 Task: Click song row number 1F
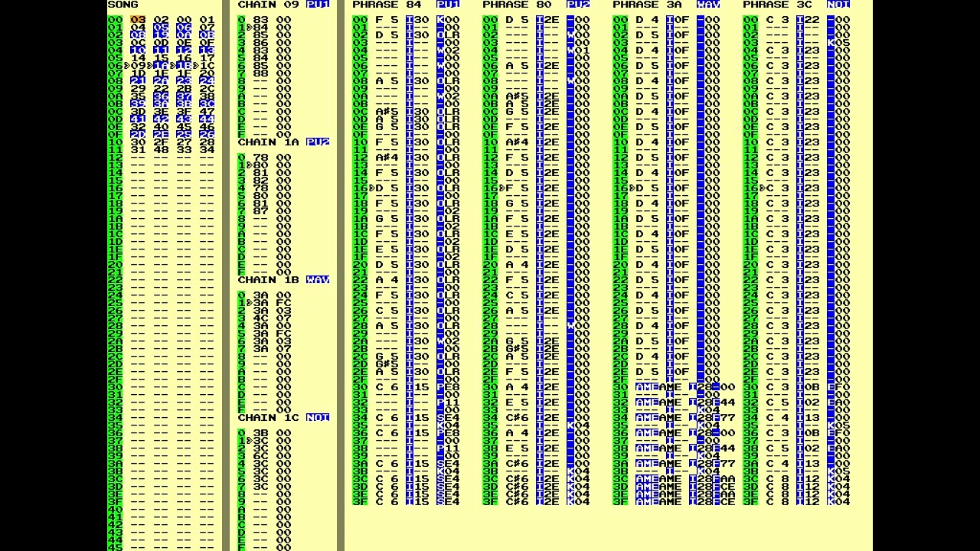115,257
